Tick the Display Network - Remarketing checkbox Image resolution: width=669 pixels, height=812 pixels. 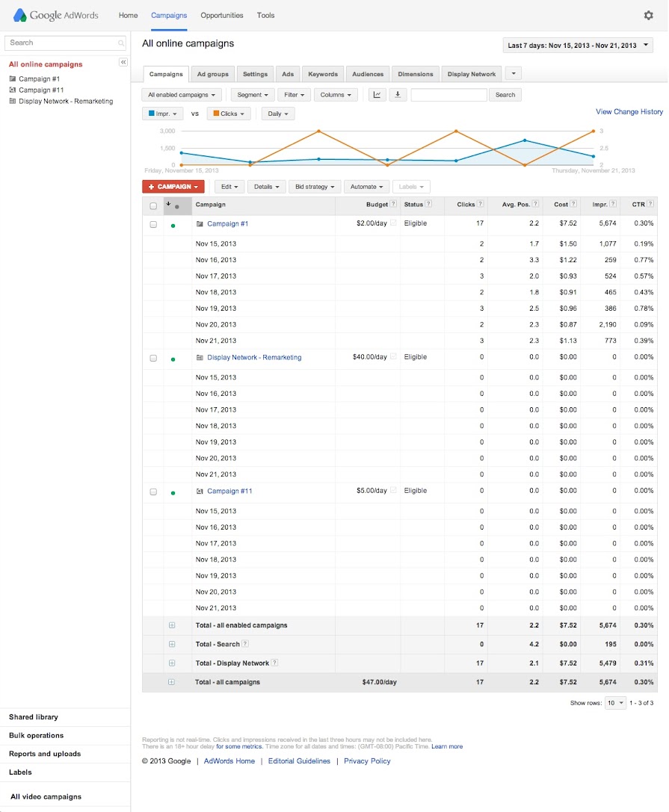tap(153, 358)
